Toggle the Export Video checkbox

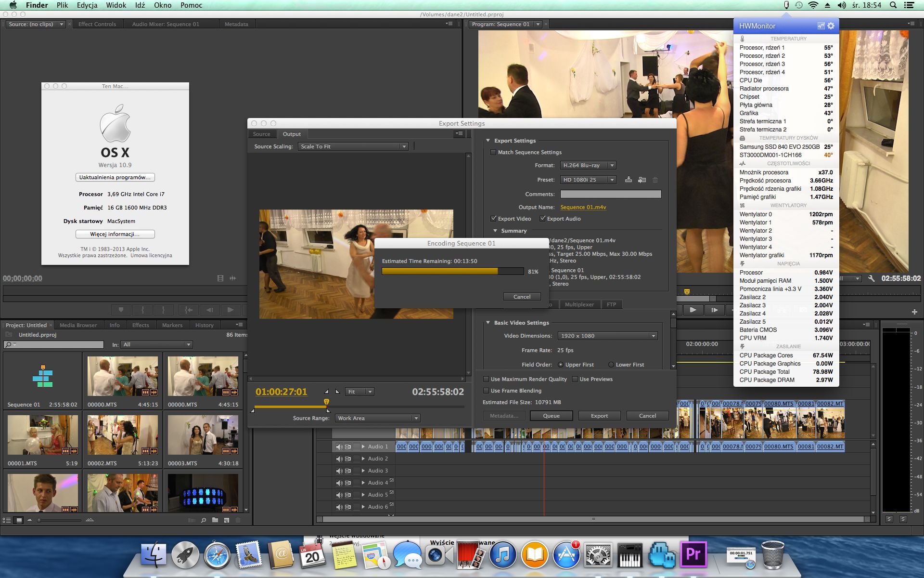493,219
